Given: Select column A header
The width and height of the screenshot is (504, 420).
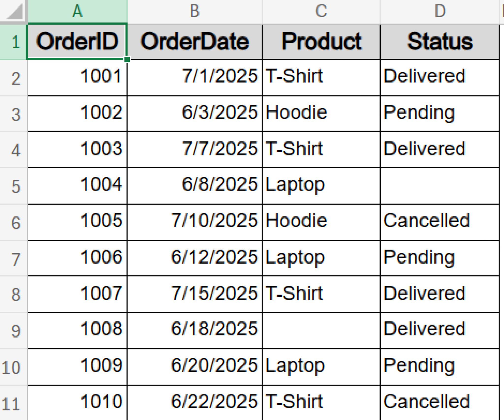Looking at the screenshot, I should [x=77, y=11].
